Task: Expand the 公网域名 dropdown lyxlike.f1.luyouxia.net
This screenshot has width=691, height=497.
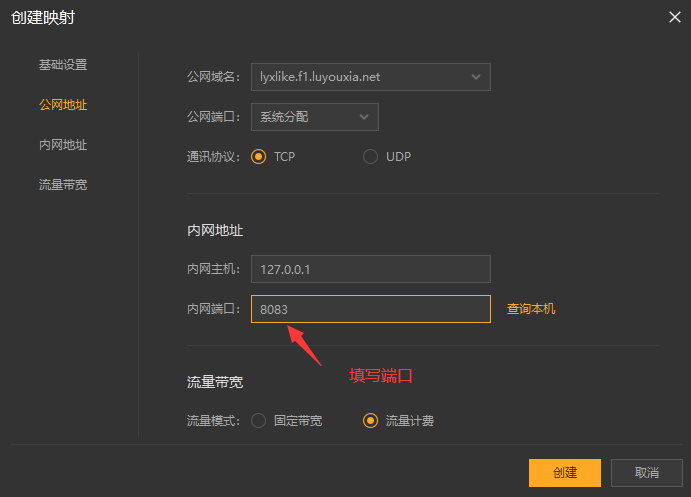Action: point(371,77)
